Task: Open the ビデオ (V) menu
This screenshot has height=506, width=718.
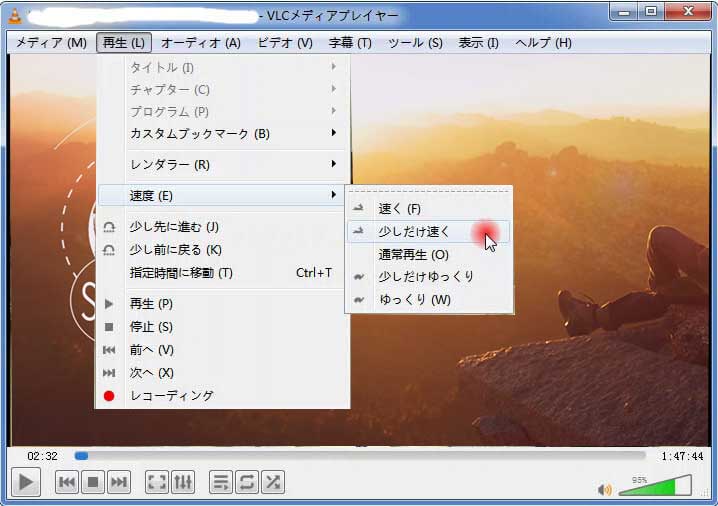Action: pyautogui.click(x=285, y=43)
